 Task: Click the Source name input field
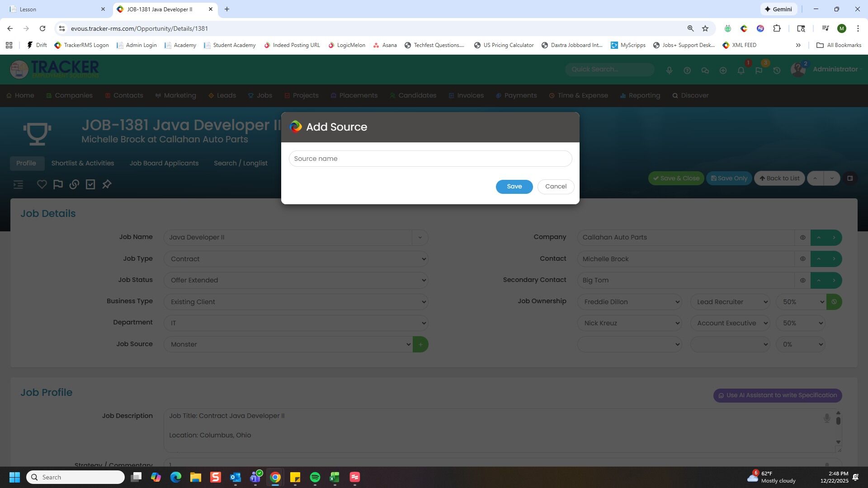coord(430,159)
